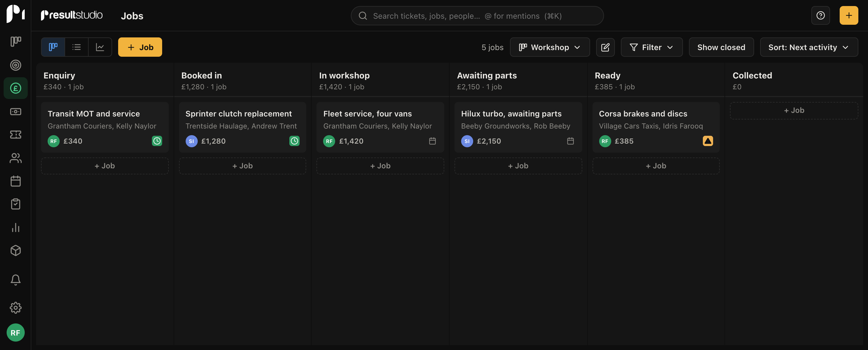Switch to kanban board view

coord(53,47)
